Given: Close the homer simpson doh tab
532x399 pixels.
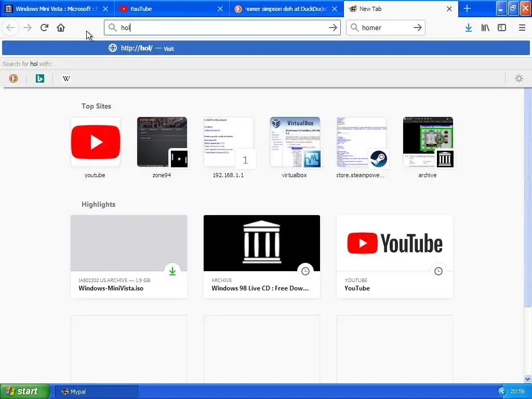Looking at the screenshot, I should coord(335,9).
